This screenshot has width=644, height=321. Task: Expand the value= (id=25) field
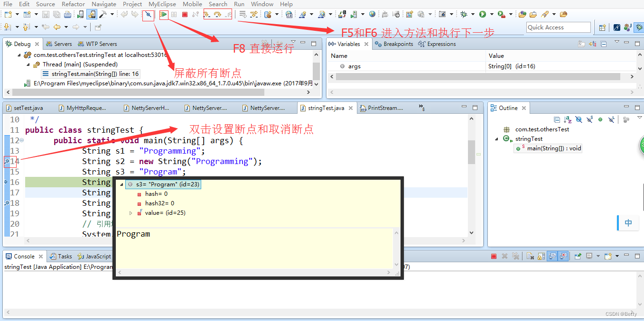click(131, 213)
